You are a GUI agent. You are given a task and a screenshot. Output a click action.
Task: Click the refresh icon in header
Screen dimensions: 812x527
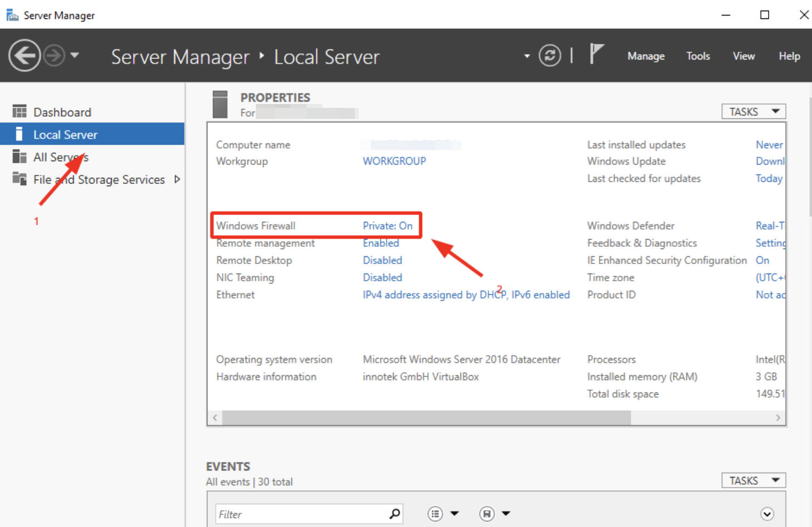[x=549, y=56]
